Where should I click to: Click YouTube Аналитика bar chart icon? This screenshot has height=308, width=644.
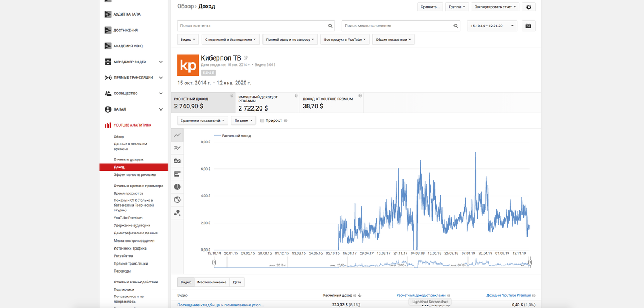(x=108, y=125)
